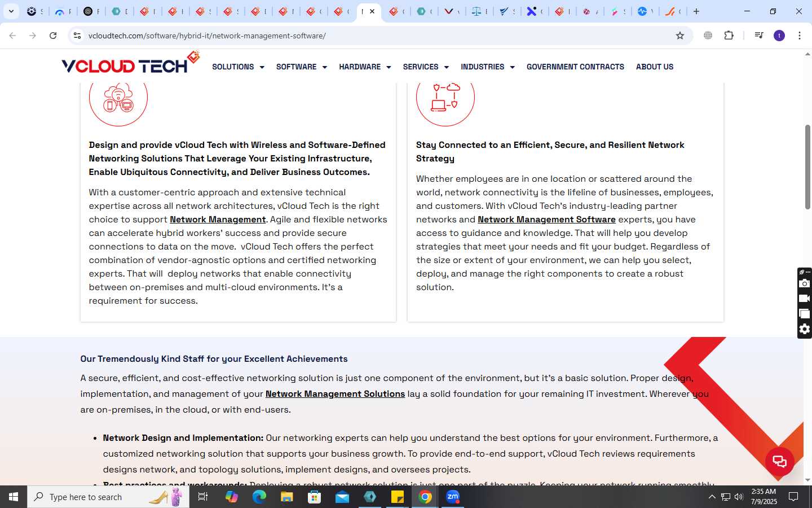This screenshot has width=812, height=508.
Task: Bookmark this page with the star
Action: (x=680, y=36)
